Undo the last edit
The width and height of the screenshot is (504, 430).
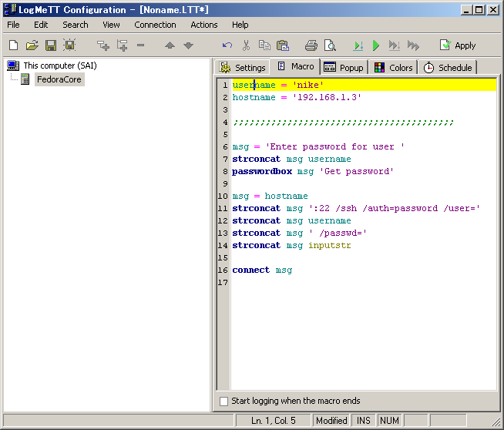coord(227,45)
